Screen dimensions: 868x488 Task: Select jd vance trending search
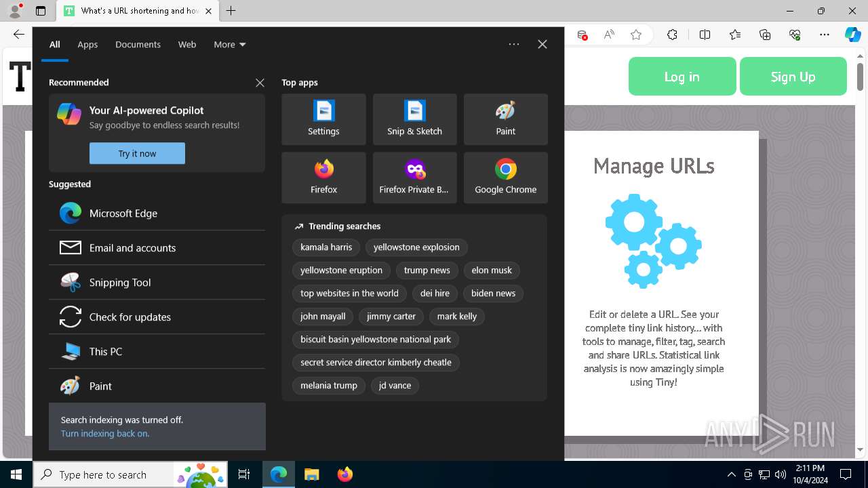395,386
